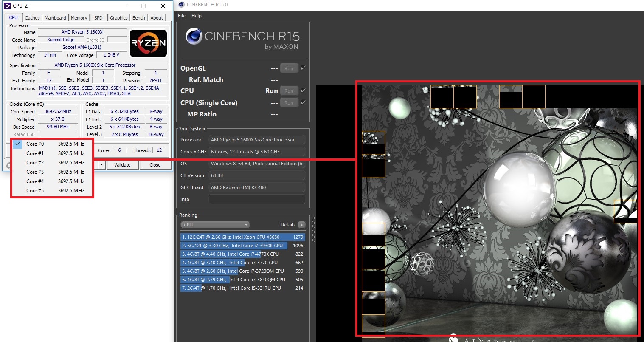The height and width of the screenshot is (342, 644).
Task: Click the Ryzen logo in CPU-Z
Action: 148,43
